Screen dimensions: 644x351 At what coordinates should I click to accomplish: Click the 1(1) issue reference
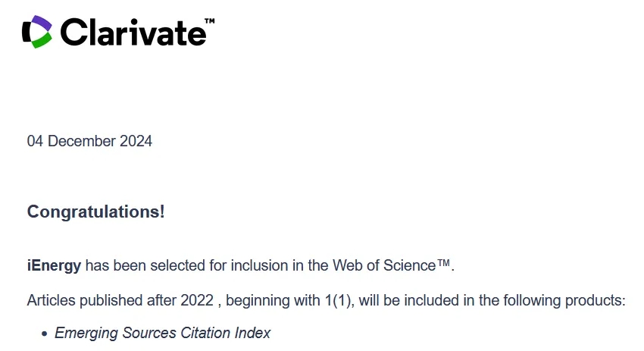pyautogui.click(x=339, y=300)
